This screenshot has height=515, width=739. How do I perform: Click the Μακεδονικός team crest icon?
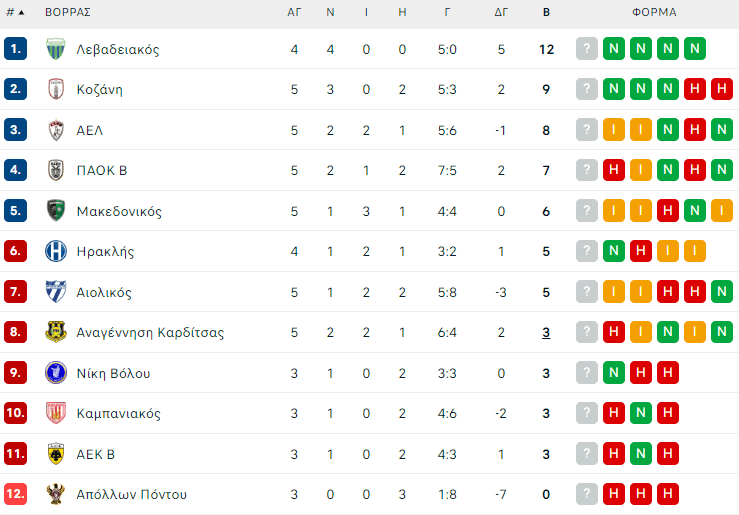click(x=56, y=211)
